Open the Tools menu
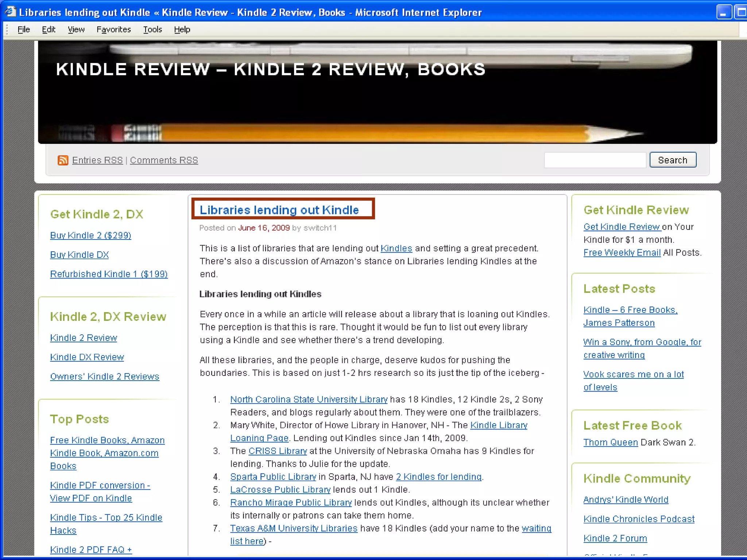Viewport: 747px width, 560px height. 152,30
